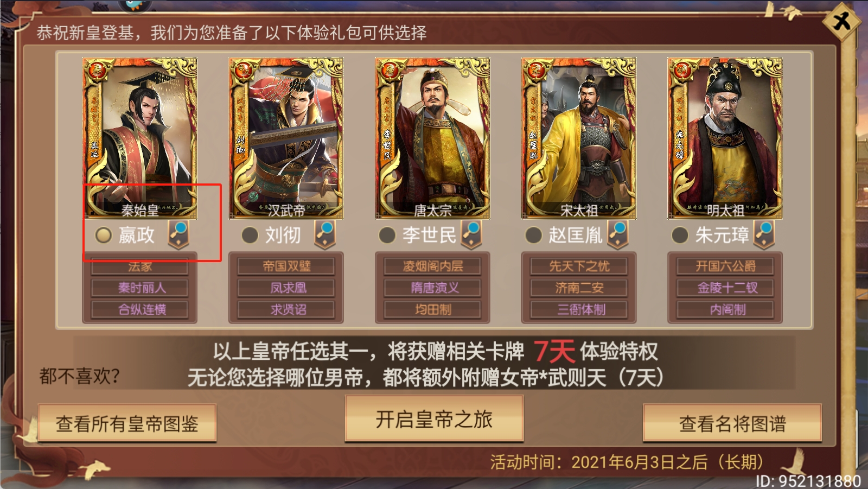Image resolution: width=868 pixels, height=489 pixels.
Task: Close the emperor gift pack dialog
Action: [841, 22]
